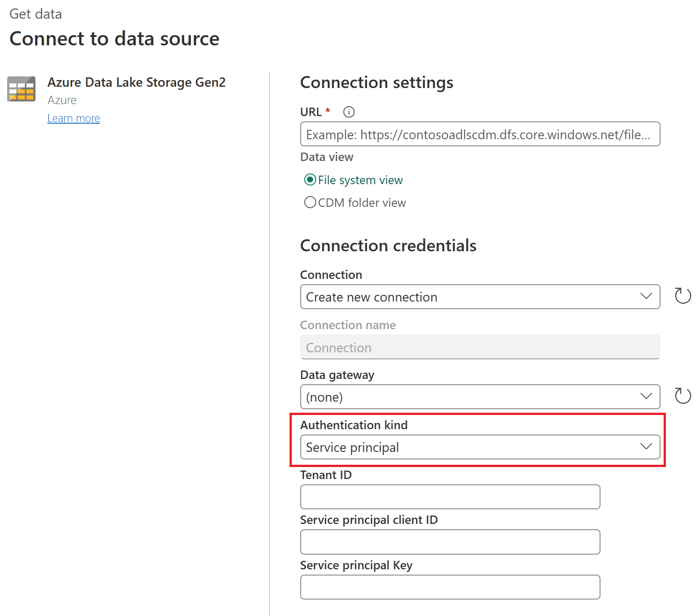
Task: Focus the Service principal Key field
Action: 450,587
